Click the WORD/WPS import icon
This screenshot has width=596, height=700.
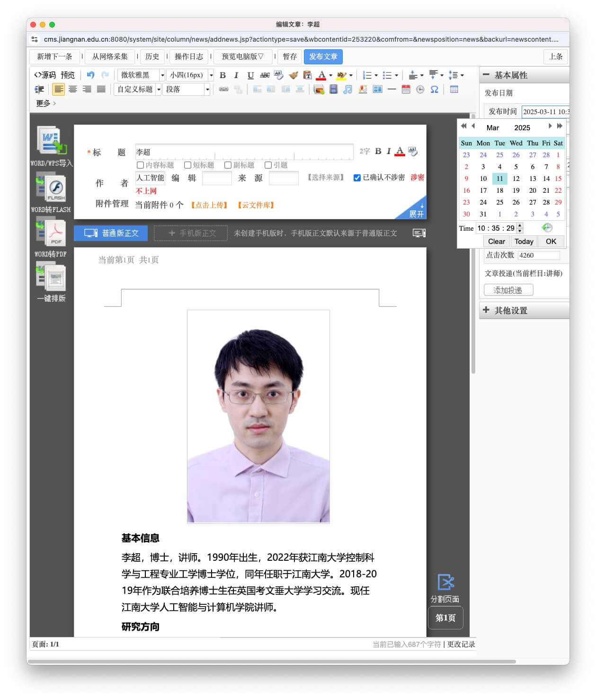pyautogui.click(x=51, y=141)
